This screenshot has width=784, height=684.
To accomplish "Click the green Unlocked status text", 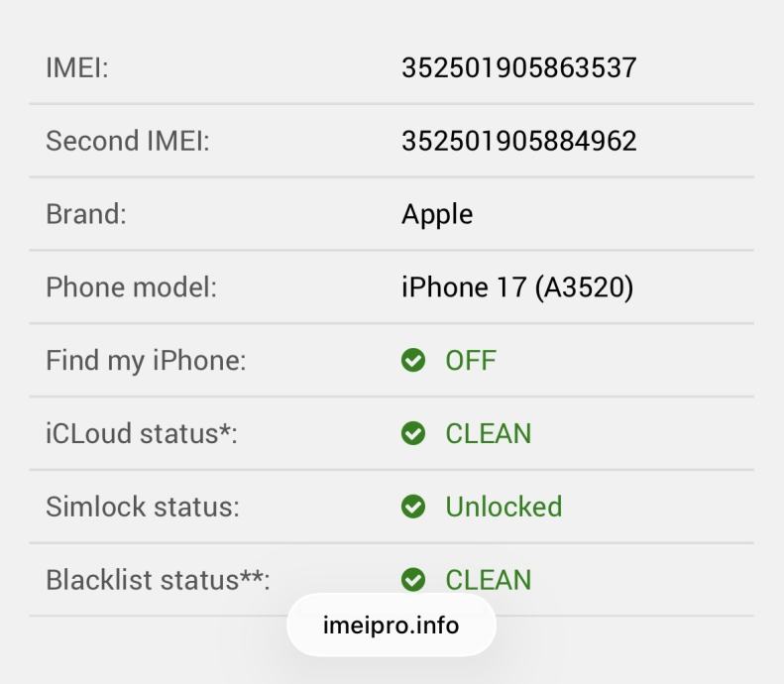I will click(x=504, y=507).
